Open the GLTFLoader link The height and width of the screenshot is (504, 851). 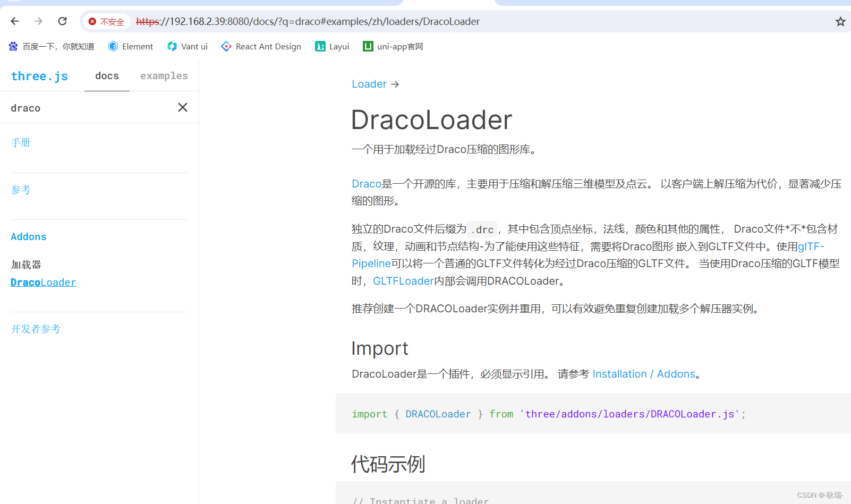point(403,280)
